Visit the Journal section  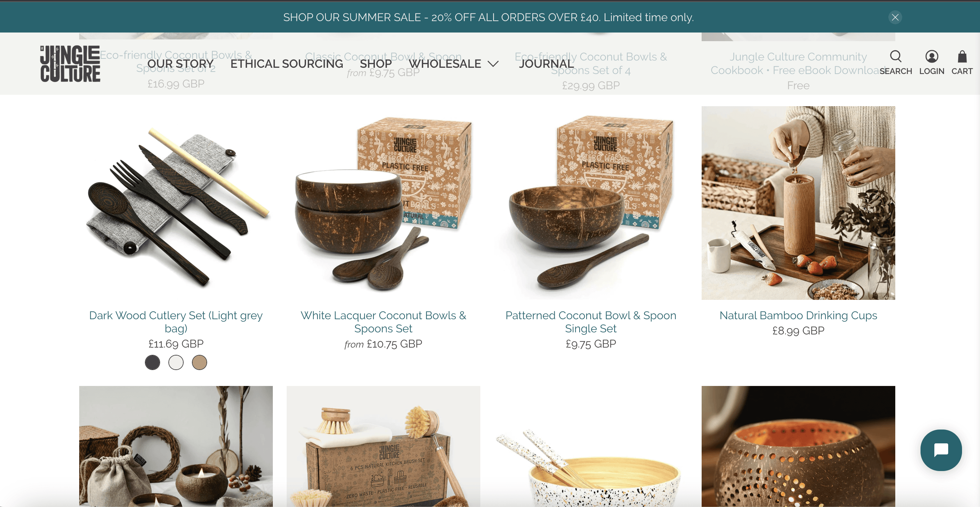click(546, 64)
